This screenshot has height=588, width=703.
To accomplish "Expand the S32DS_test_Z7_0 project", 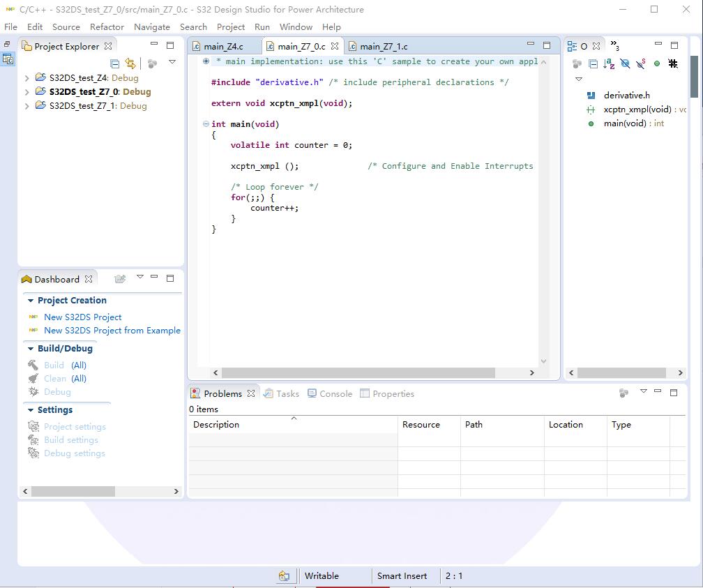I will coord(27,92).
